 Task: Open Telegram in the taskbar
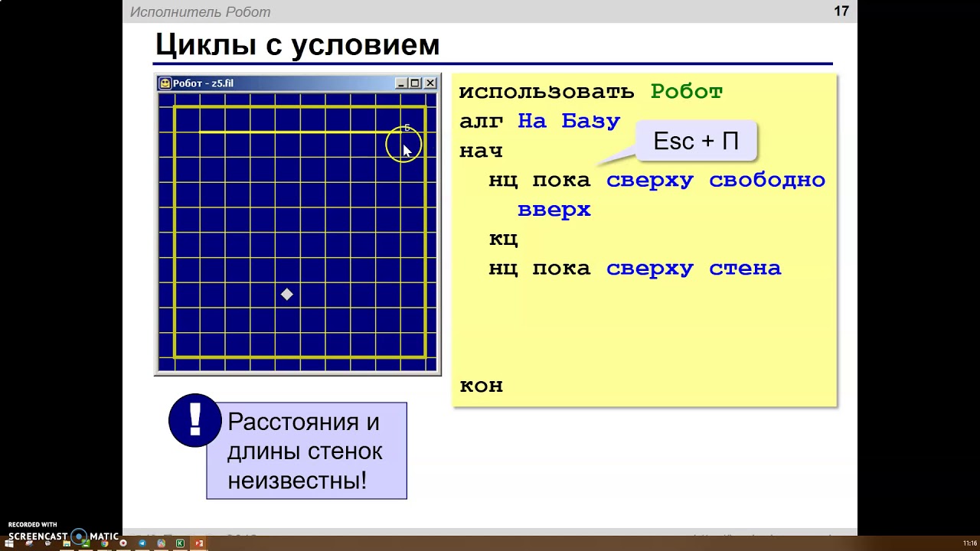click(142, 543)
